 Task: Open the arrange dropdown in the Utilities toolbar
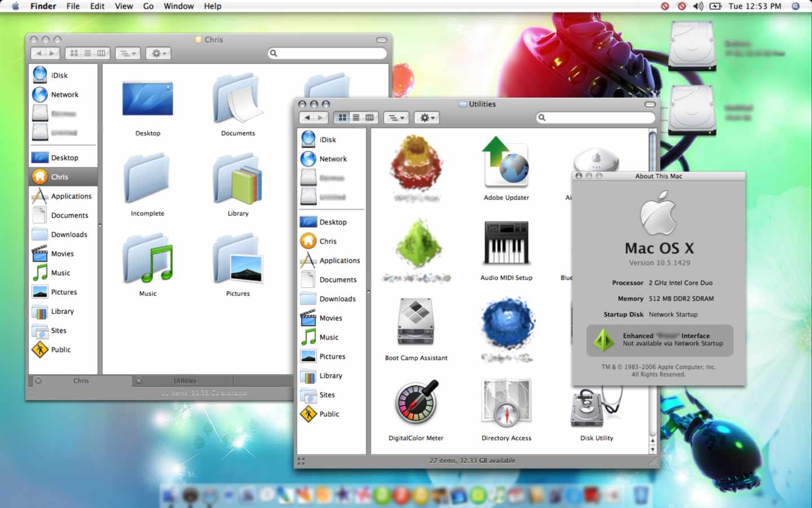tap(396, 117)
